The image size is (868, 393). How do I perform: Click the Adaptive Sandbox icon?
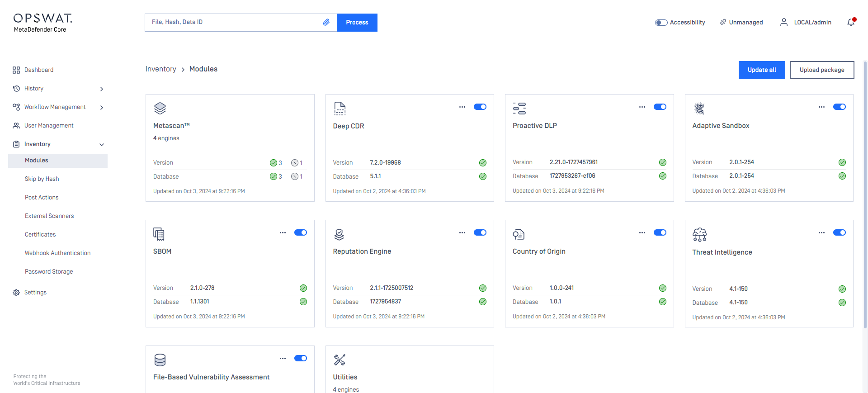pyautogui.click(x=699, y=109)
